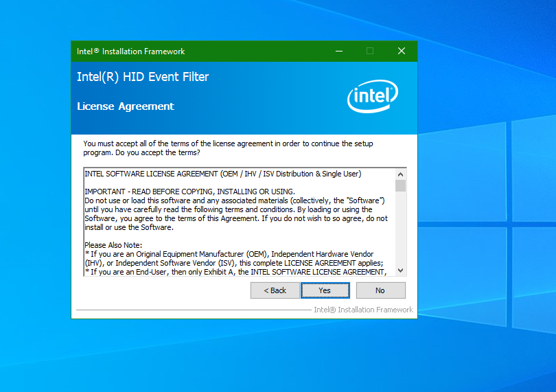This screenshot has height=392, width=556.
Task: Click the Intel logo in header
Action: pyautogui.click(x=373, y=96)
